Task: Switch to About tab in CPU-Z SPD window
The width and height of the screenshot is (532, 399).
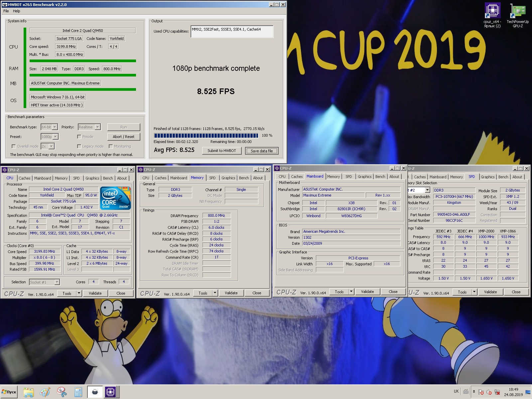Action: pos(517,177)
